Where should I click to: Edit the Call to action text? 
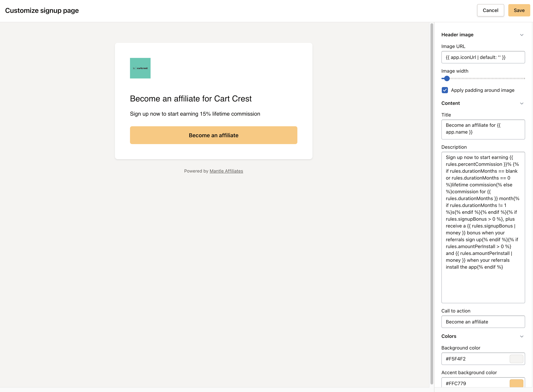[x=483, y=322]
